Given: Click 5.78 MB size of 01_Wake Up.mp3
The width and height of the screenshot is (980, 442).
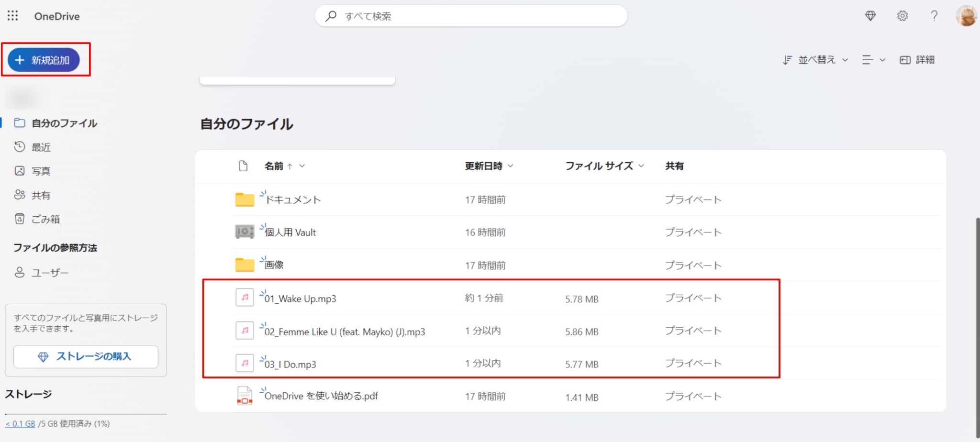Looking at the screenshot, I should 582,299.
